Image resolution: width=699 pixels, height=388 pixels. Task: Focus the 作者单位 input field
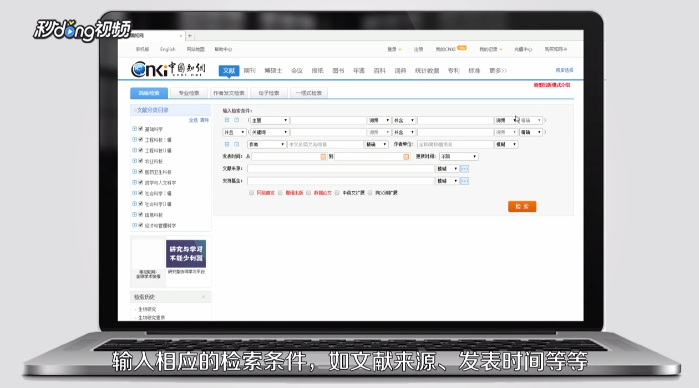click(x=455, y=144)
